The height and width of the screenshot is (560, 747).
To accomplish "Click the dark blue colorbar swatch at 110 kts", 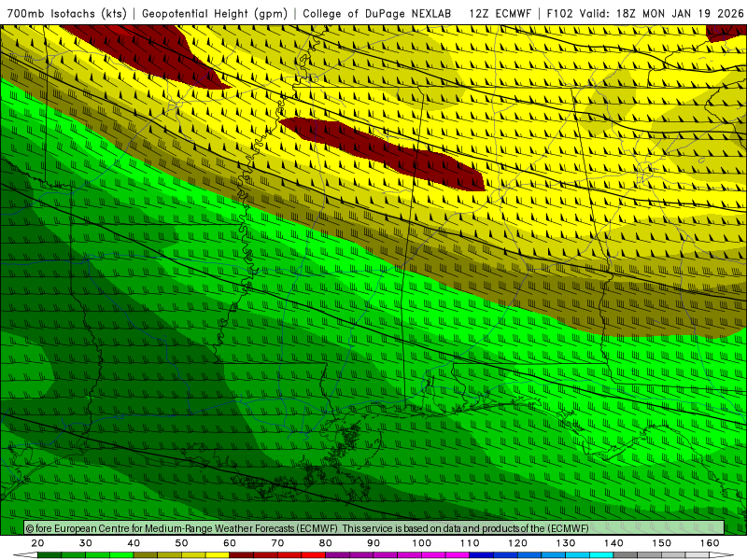I will coord(482,555).
